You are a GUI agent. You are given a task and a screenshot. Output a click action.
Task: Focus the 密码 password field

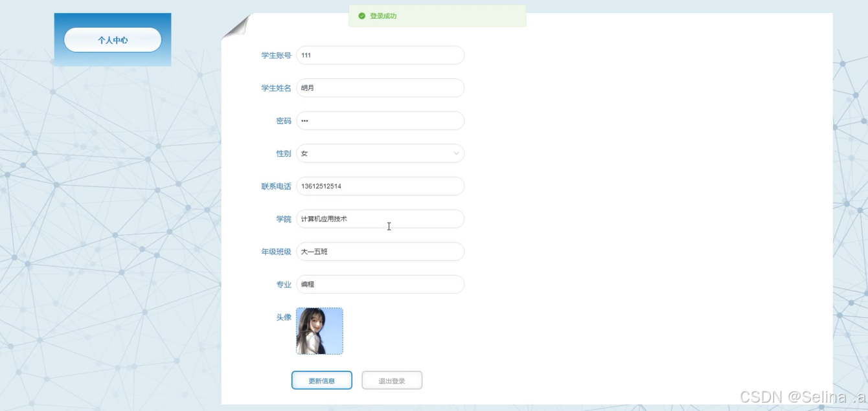pyautogui.click(x=380, y=121)
